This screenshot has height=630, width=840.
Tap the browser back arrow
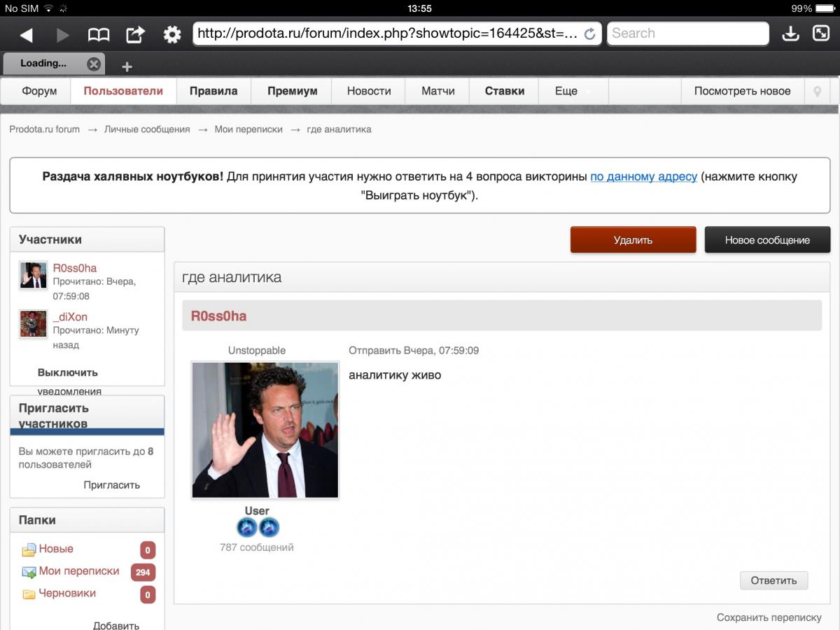click(x=27, y=34)
